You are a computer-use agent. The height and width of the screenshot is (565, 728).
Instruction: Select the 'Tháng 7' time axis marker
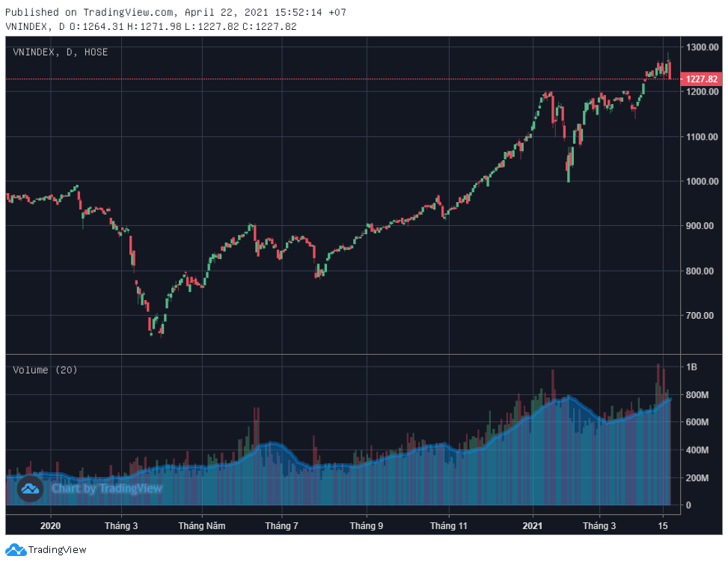[x=281, y=526]
